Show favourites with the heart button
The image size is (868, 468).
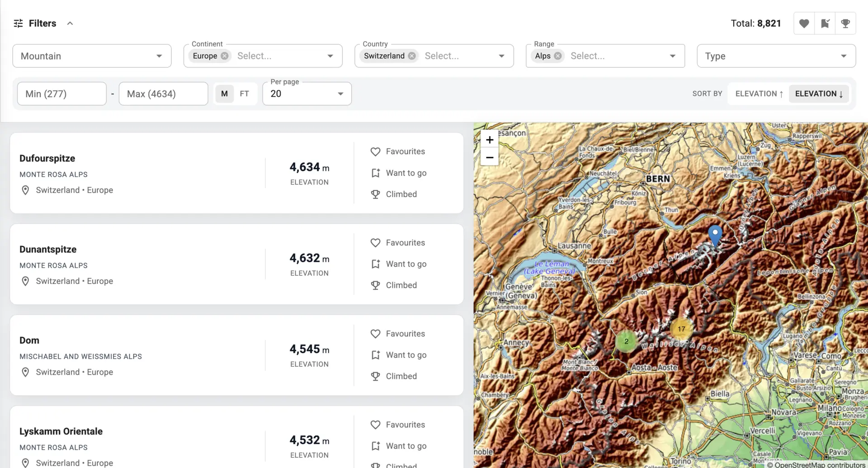click(x=804, y=24)
